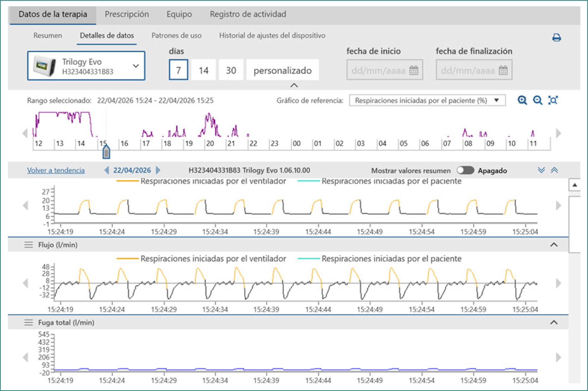This screenshot has width=588, height=391.
Task: Pan overview timeline left with the arrow
Action: (25, 133)
